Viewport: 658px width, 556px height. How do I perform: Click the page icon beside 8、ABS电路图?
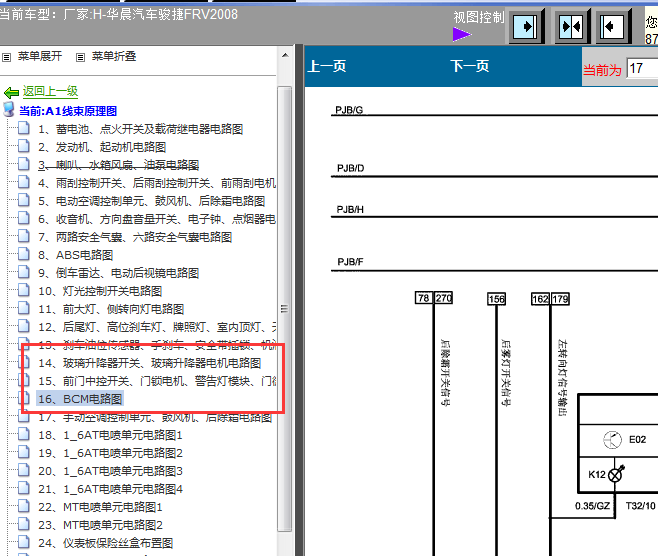[x=24, y=254]
